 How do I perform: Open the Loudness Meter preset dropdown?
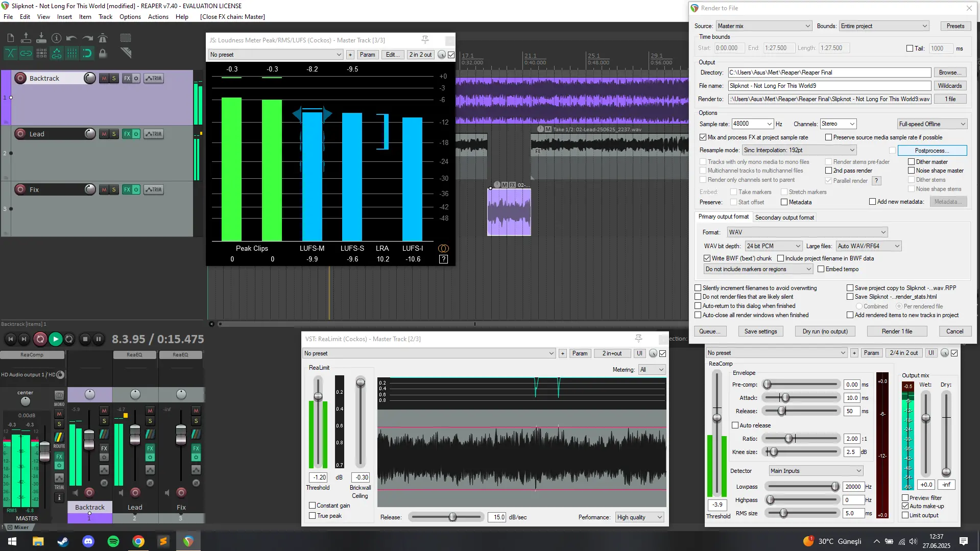click(x=275, y=55)
